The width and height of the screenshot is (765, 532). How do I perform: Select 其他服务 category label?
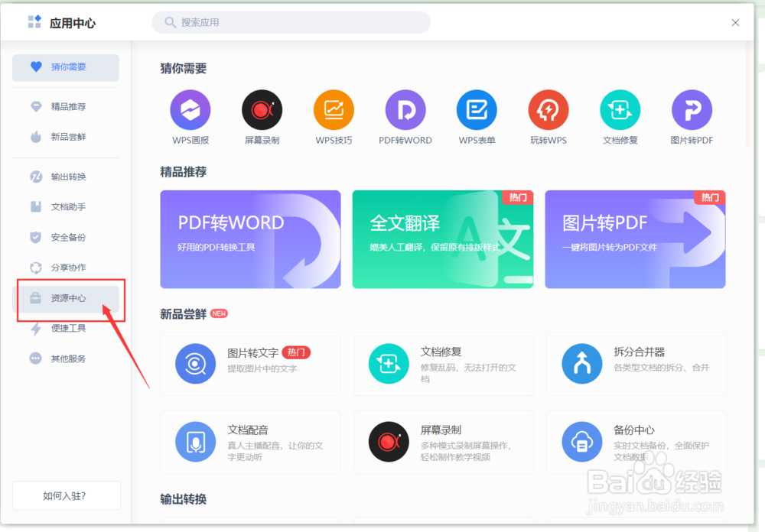[68, 359]
